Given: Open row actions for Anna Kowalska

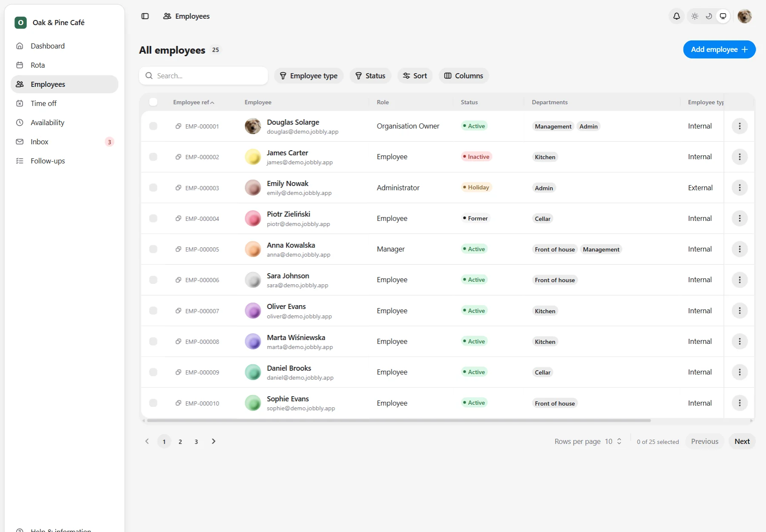Looking at the screenshot, I should (x=740, y=249).
